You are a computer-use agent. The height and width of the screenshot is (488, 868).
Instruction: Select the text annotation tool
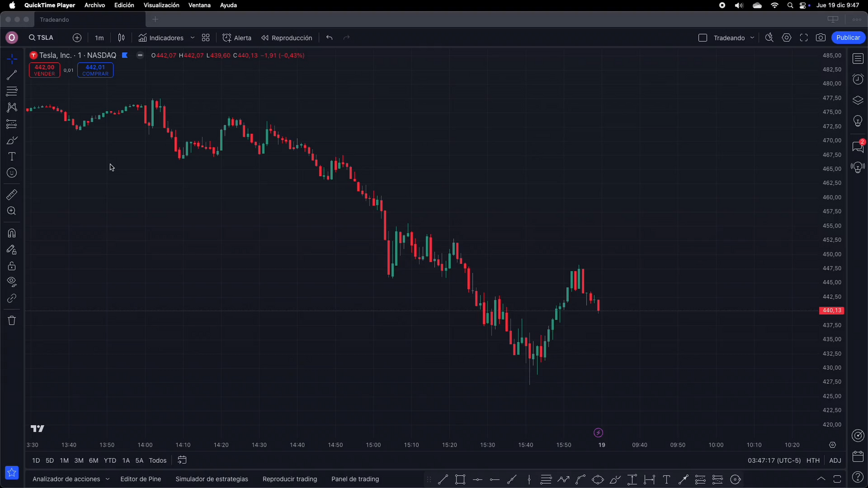[x=11, y=157]
